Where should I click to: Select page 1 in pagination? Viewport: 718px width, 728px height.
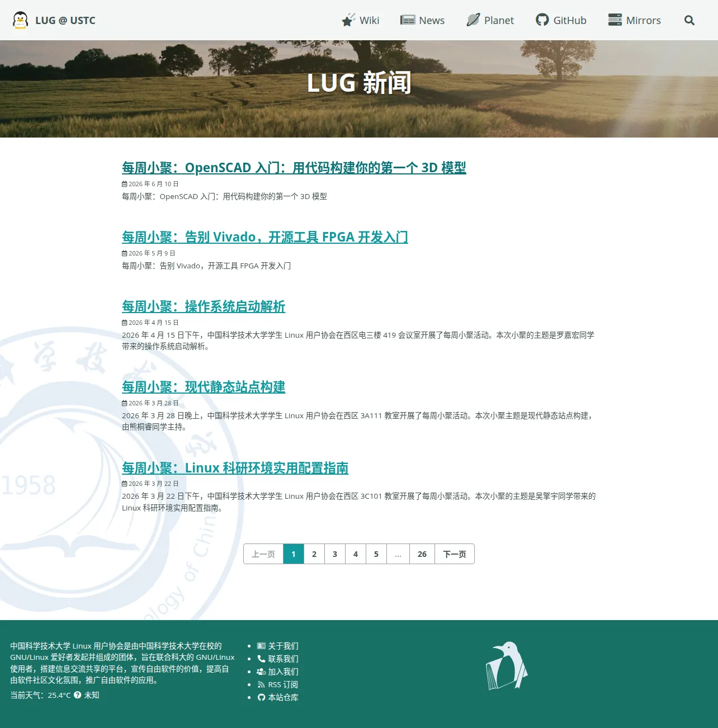[x=294, y=554]
